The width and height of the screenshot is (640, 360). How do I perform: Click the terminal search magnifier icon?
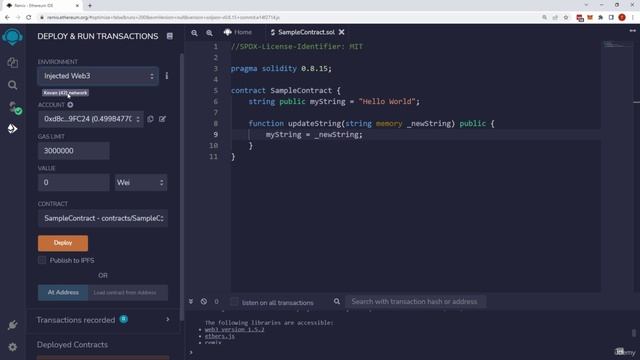tap(337, 302)
